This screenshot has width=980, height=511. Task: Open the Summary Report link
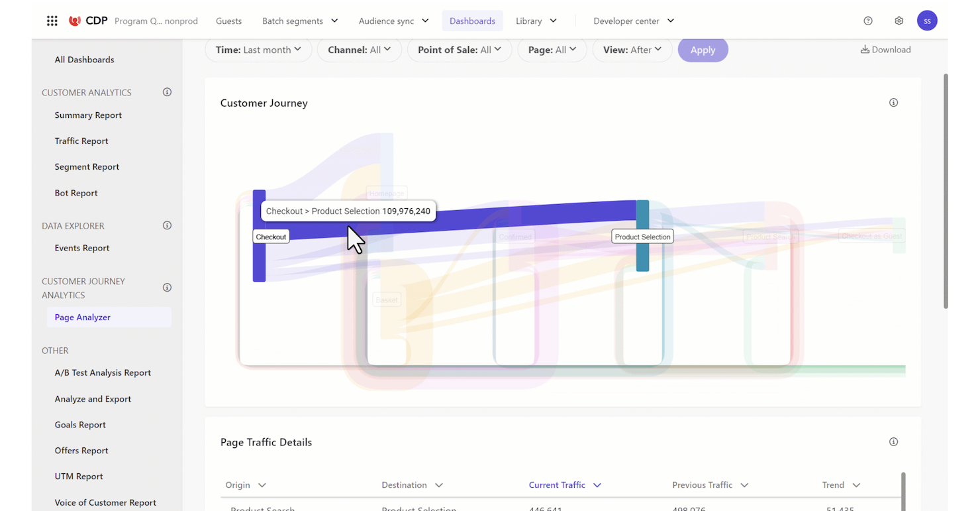tap(88, 115)
